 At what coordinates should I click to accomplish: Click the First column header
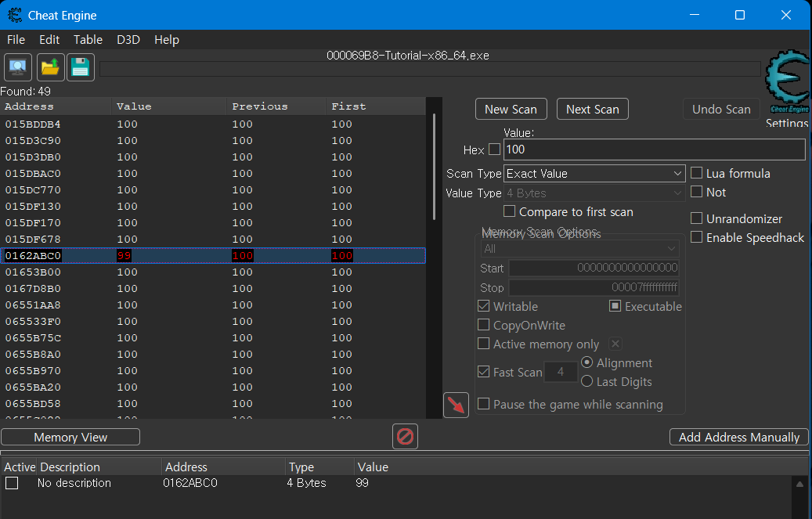(376, 106)
